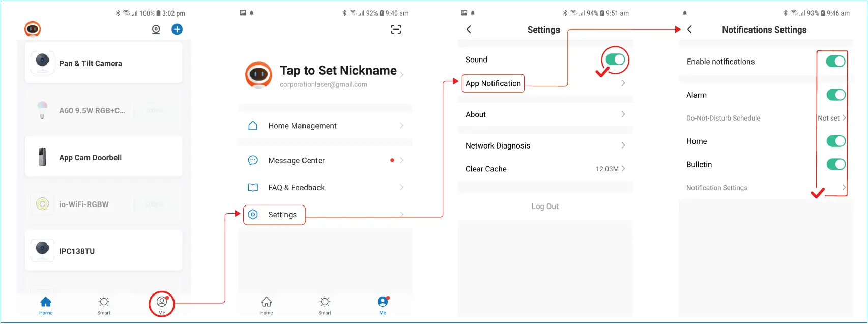
Task: Tap the corporationlaser@gmail.com account email
Action: [324, 85]
